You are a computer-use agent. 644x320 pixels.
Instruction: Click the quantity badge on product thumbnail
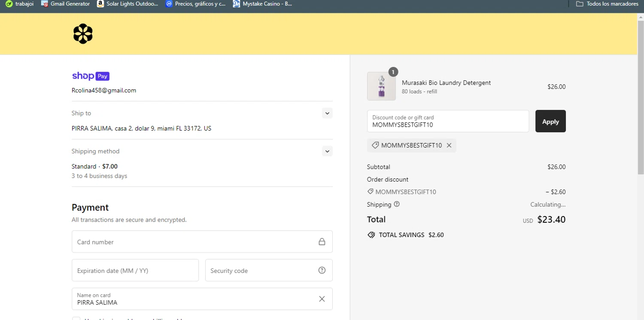(393, 72)
